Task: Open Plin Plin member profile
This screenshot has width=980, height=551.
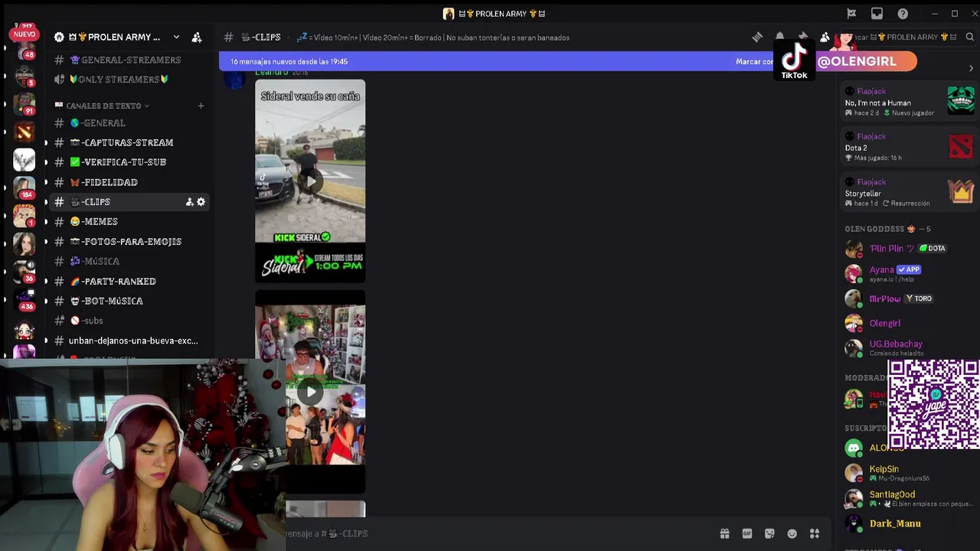Action: point(909,249)
